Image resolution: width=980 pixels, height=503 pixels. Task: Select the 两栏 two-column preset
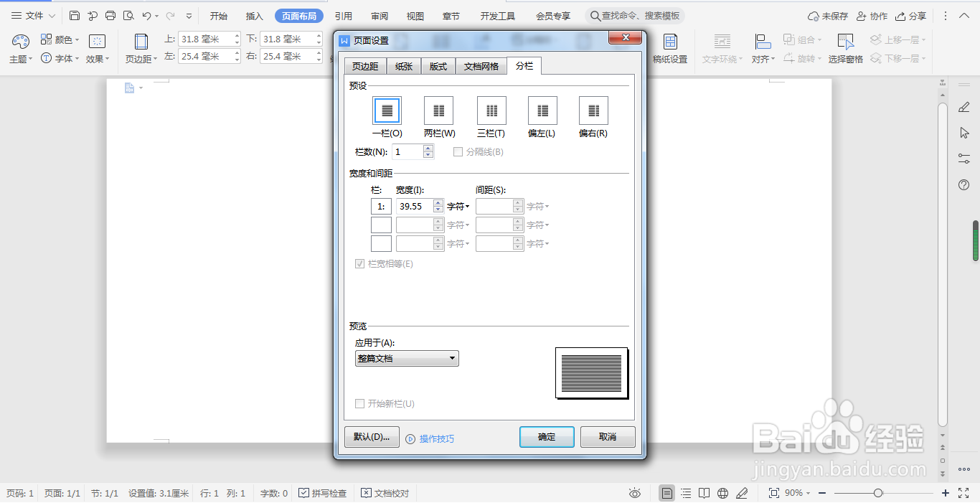tap(438, 110)
